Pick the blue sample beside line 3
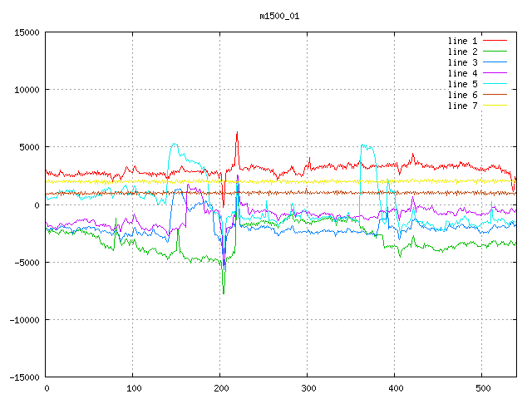The image size is (532, 399). [495, 62]
